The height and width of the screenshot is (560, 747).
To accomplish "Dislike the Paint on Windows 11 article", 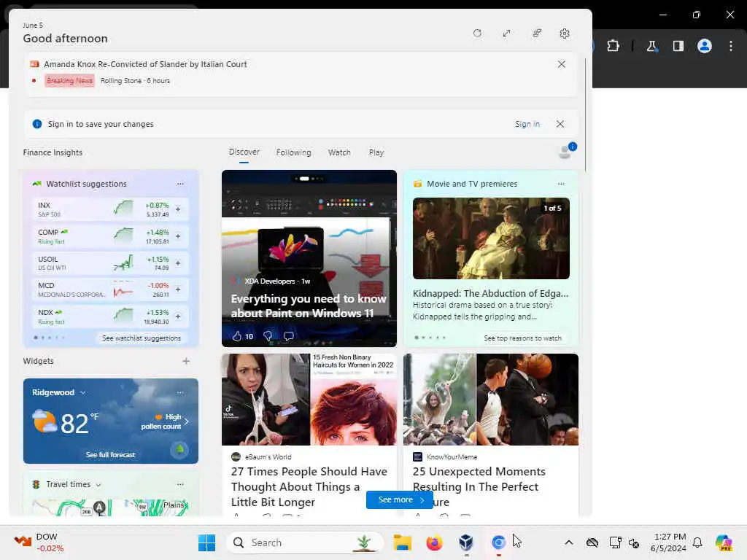I will [268, 336].
